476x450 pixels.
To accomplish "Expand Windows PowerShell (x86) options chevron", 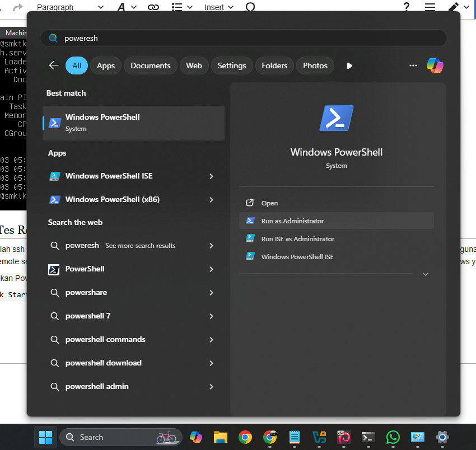I will click(x=211, y=200).
